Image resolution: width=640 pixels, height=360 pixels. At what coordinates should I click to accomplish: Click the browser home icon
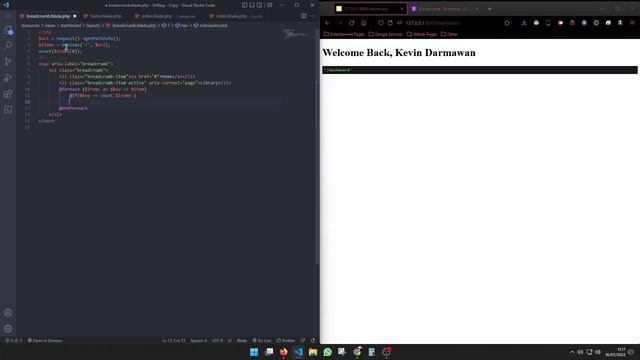363,23
